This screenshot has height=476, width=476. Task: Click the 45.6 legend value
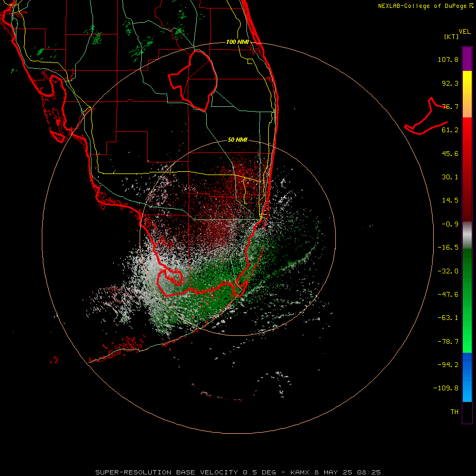click(x=450, y=153)
